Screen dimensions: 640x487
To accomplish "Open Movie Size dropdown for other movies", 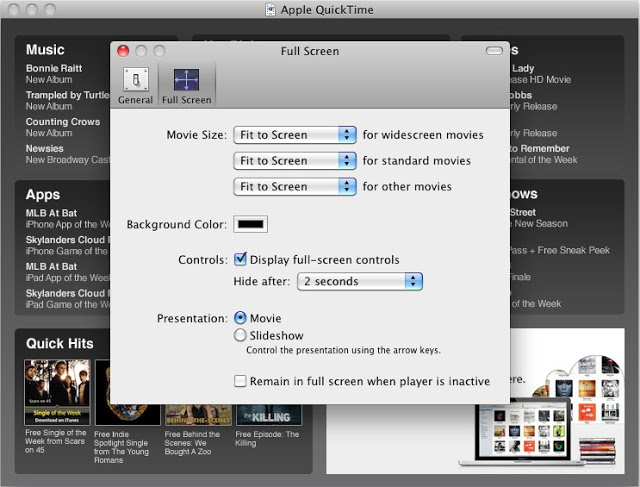I will [295, 187].
